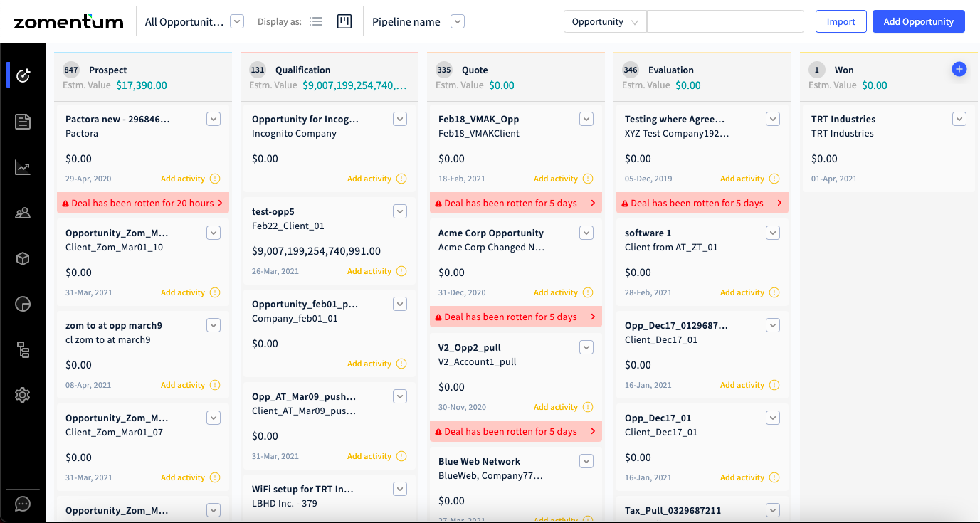This screenshot has width=980, height=523.
Task: Click the Add Opportunity button
Action: click(x=919, y=21)
